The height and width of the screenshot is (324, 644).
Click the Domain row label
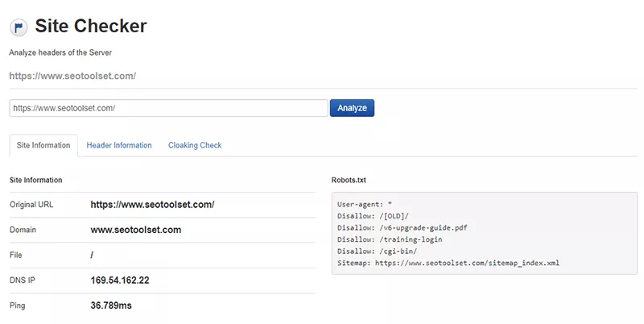click(x=23, y=230)
